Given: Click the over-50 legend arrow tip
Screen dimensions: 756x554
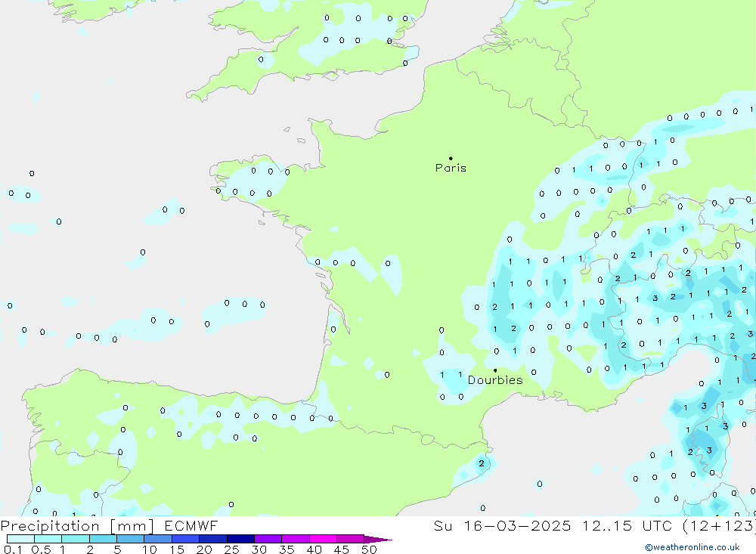Looking at the screenshot, I should [378, 540].
